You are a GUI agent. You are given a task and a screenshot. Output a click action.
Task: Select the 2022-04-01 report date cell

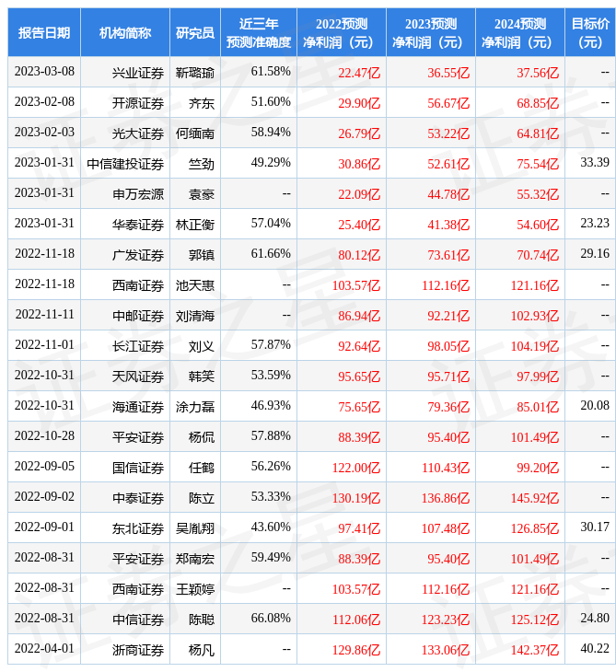(x=44, y=649)
